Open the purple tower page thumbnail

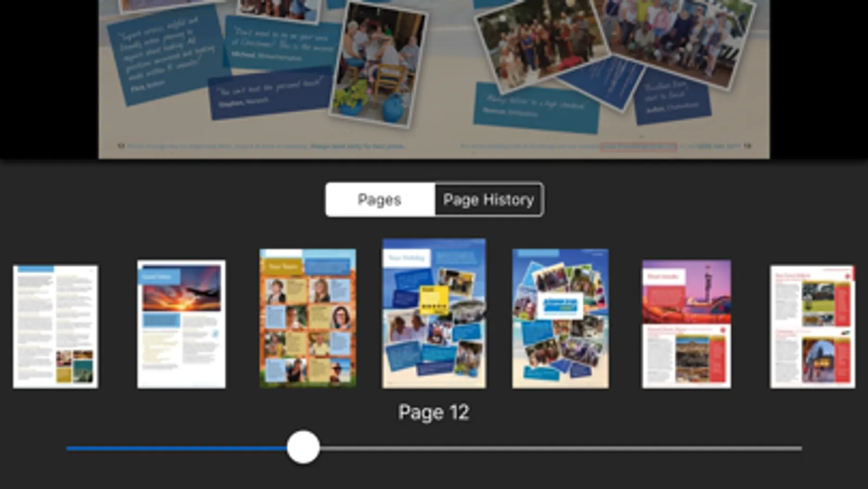click(686, 324)
